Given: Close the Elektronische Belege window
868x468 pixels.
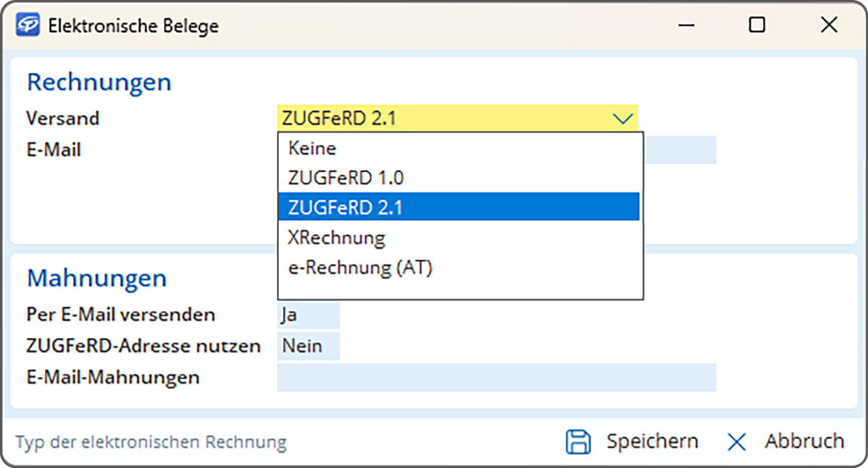Looking at the screenshot, I should point(829,25).
